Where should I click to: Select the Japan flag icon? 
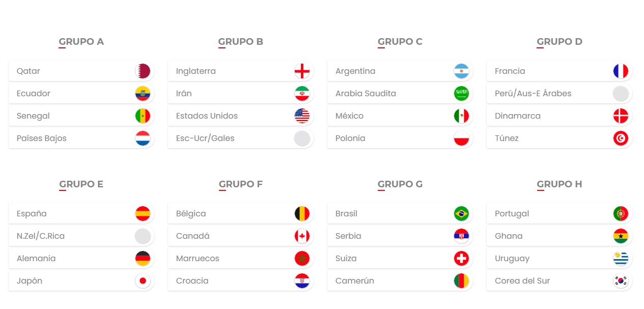pos(143,281)
